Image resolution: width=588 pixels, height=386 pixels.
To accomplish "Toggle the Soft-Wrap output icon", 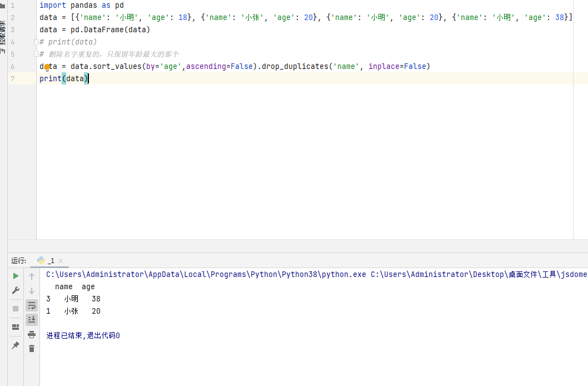I will (x=32, y=305).
